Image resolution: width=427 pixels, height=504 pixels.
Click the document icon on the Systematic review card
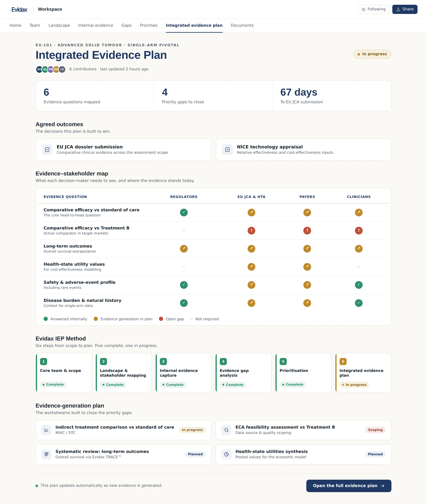[46, 454]
